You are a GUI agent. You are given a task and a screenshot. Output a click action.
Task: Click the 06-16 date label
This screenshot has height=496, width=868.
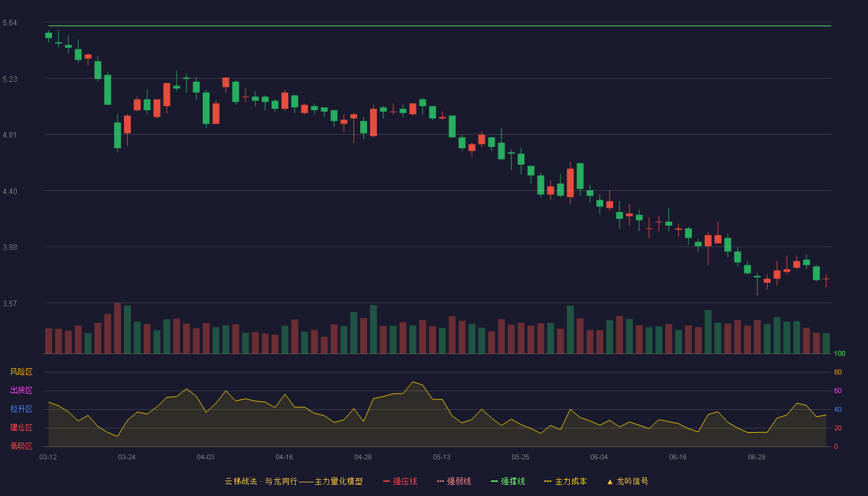coord(678,457)
